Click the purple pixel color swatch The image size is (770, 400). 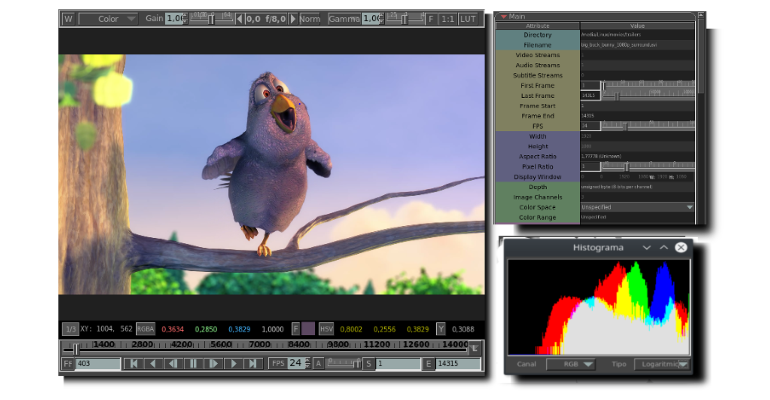(308, 329)
